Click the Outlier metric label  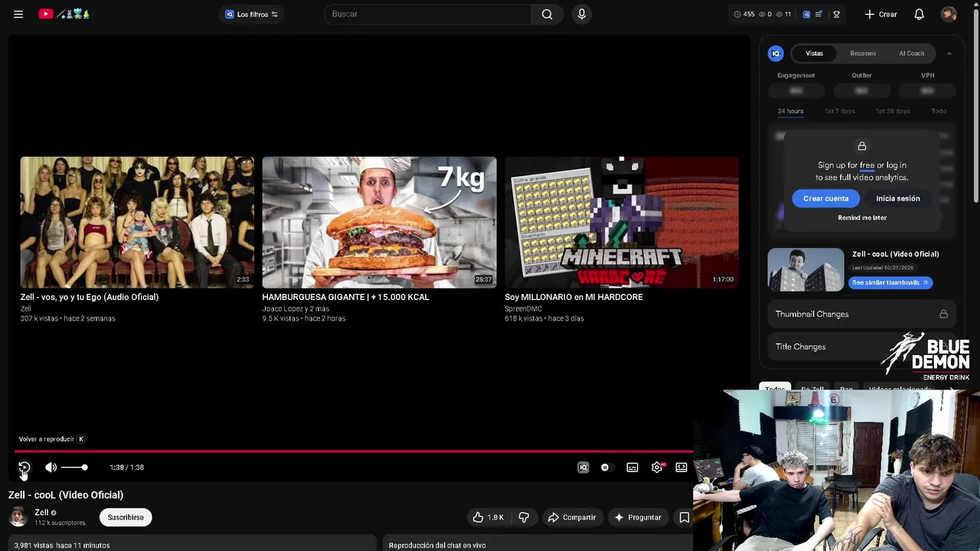[861, 75]
